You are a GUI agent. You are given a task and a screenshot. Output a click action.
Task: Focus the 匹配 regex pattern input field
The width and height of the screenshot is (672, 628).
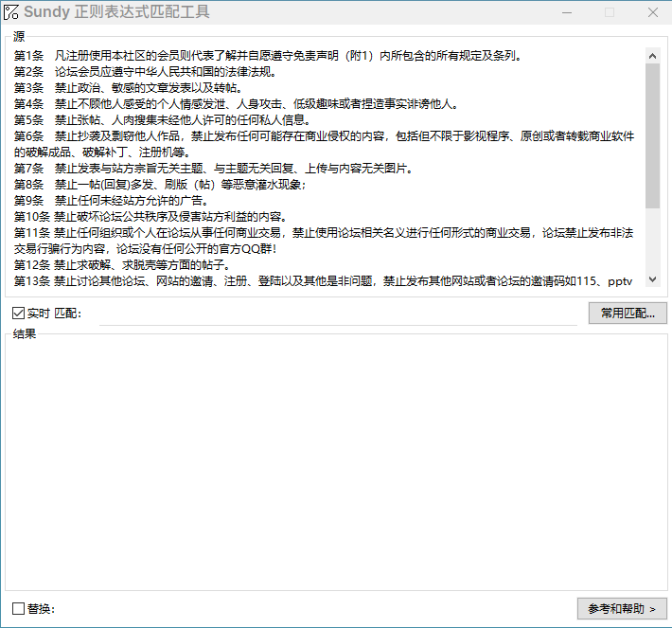[x=338, y=314]
